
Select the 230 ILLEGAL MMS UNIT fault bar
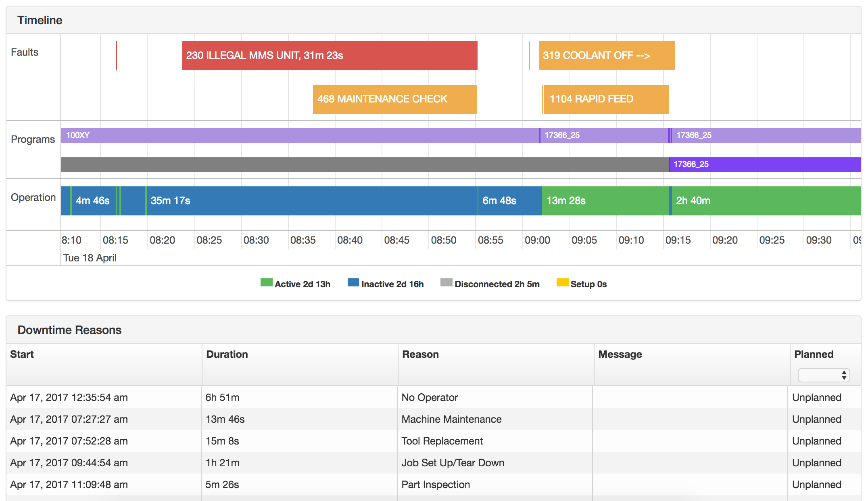click(330, 56)
